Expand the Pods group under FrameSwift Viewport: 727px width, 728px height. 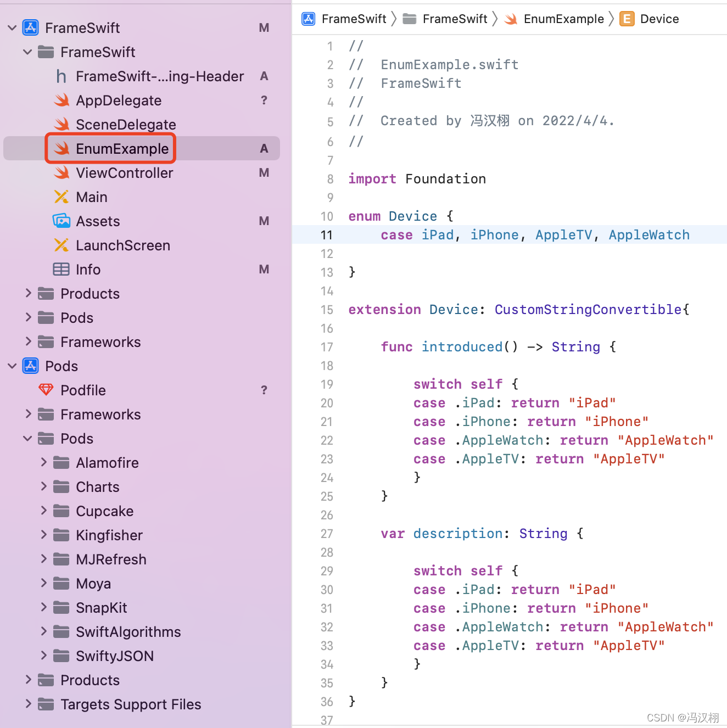(28, 317)
